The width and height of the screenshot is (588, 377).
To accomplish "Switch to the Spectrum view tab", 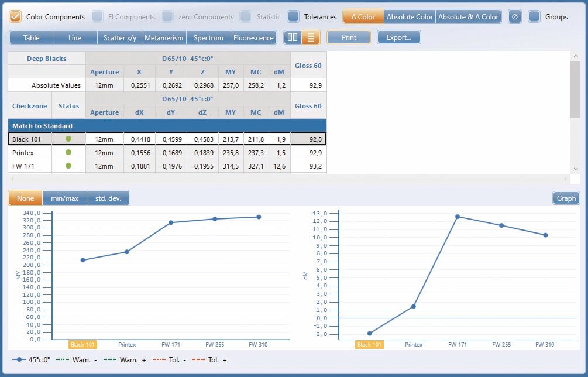I will click(x=208, y=38).
